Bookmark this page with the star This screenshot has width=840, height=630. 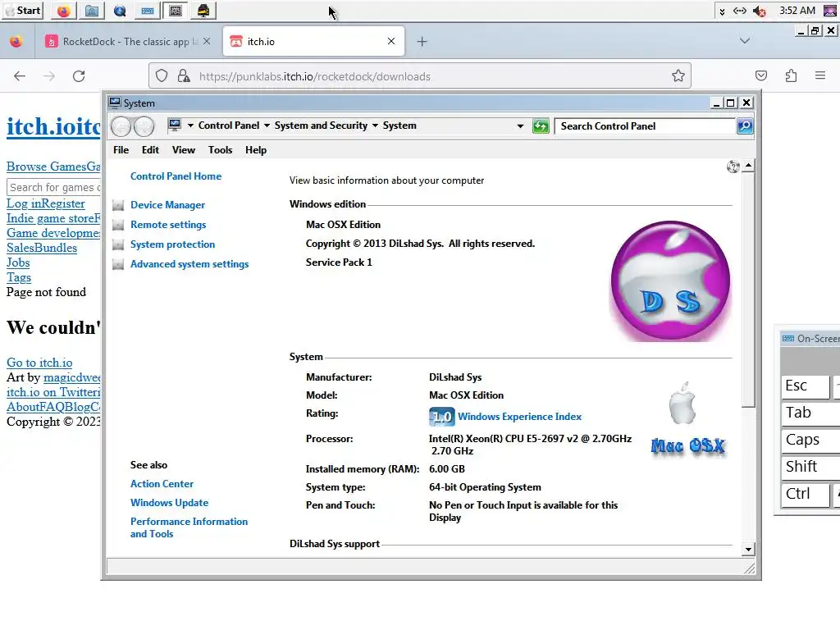tap(678, 76)
